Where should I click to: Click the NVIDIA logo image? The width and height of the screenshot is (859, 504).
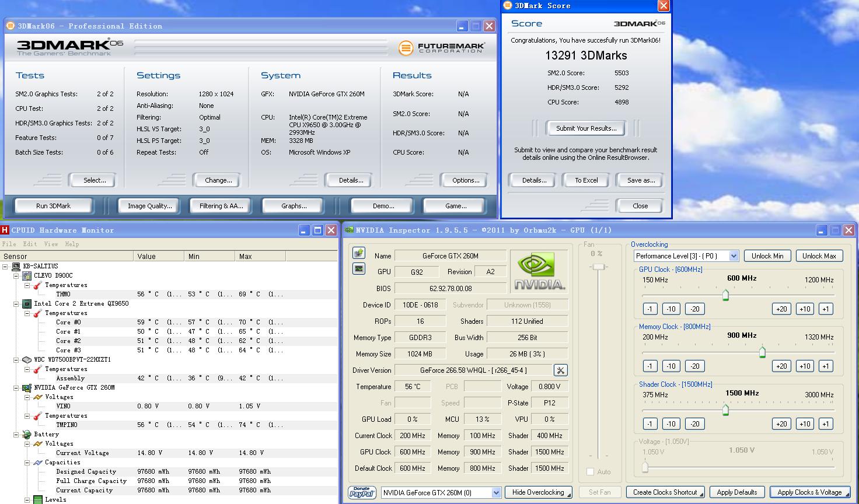coord(539,272)
